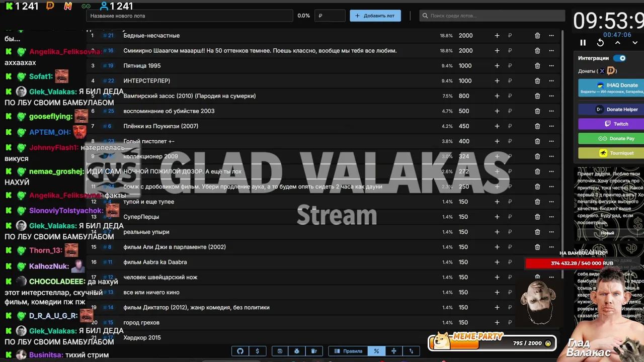Viewport: 644px width, 362px height.
Task: Delete воспоминание об убийстве 2003 lot
Action: [x=537, y=111]
